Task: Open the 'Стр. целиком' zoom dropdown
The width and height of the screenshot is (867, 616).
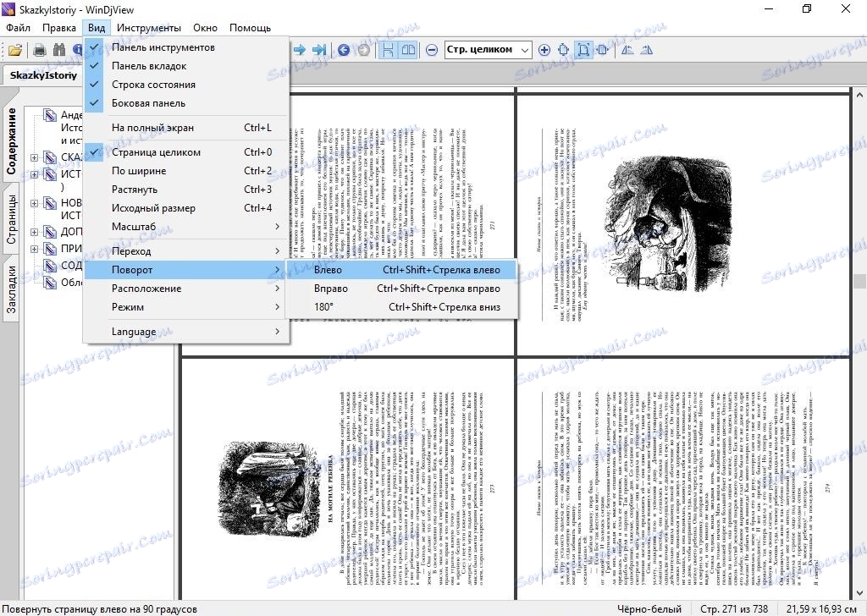Action: coord(525,50)
